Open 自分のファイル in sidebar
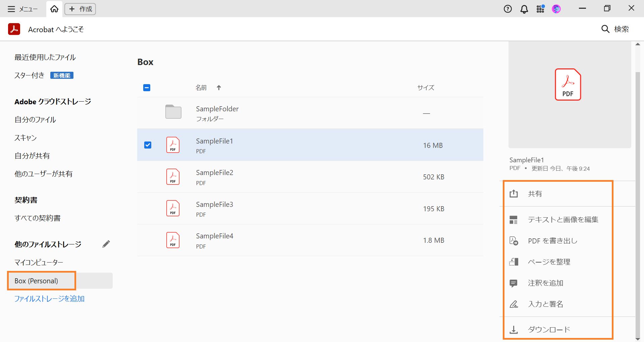 (x=35, y=120)
